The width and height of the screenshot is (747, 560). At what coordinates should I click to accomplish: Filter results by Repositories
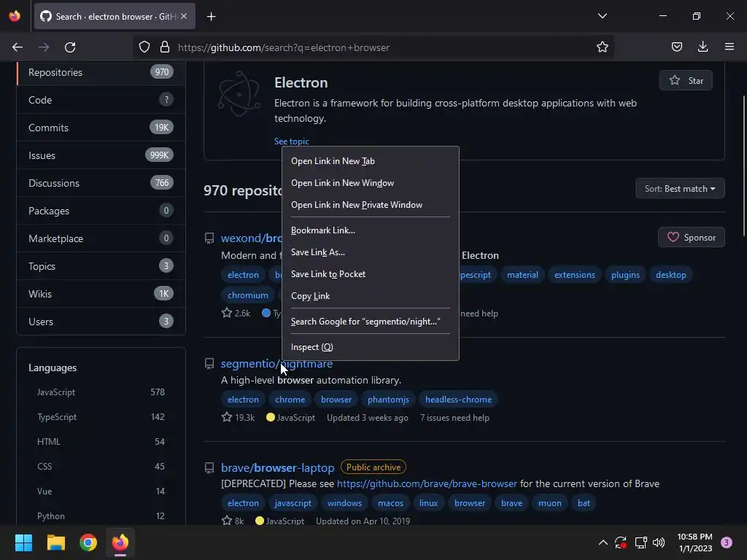101,72
